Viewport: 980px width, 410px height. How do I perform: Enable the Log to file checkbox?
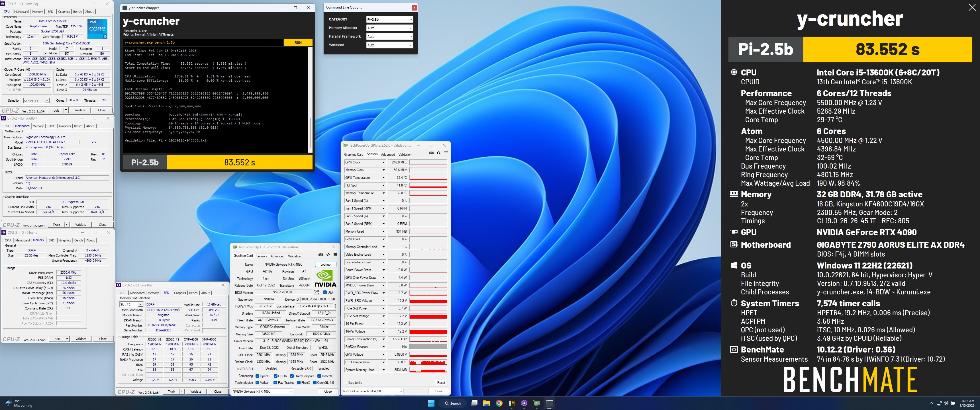click(x=346, y=383)
